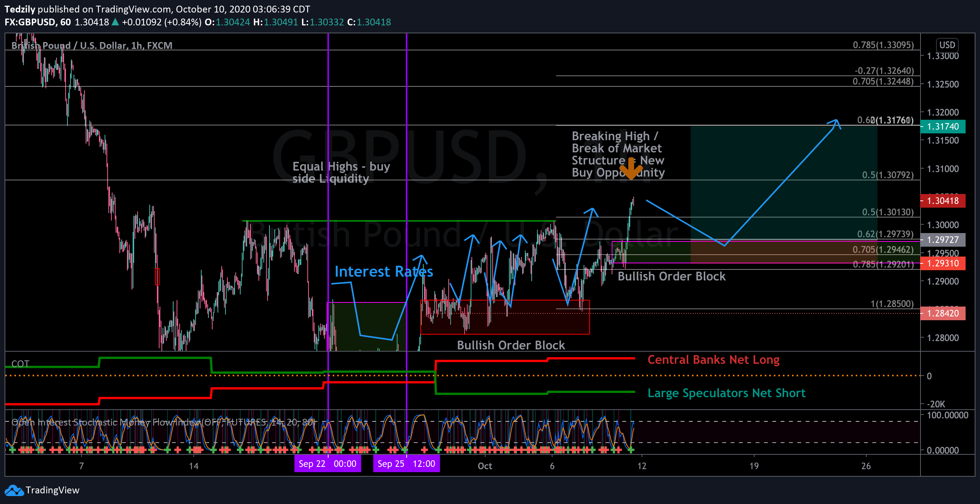
Task: Click the '19' date on time axis
Action: tap(754, 466)
